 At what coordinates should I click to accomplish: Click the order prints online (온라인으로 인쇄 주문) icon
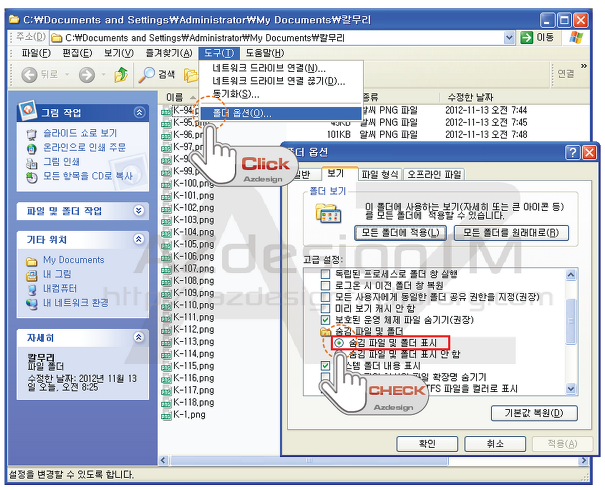coord(31,149)
